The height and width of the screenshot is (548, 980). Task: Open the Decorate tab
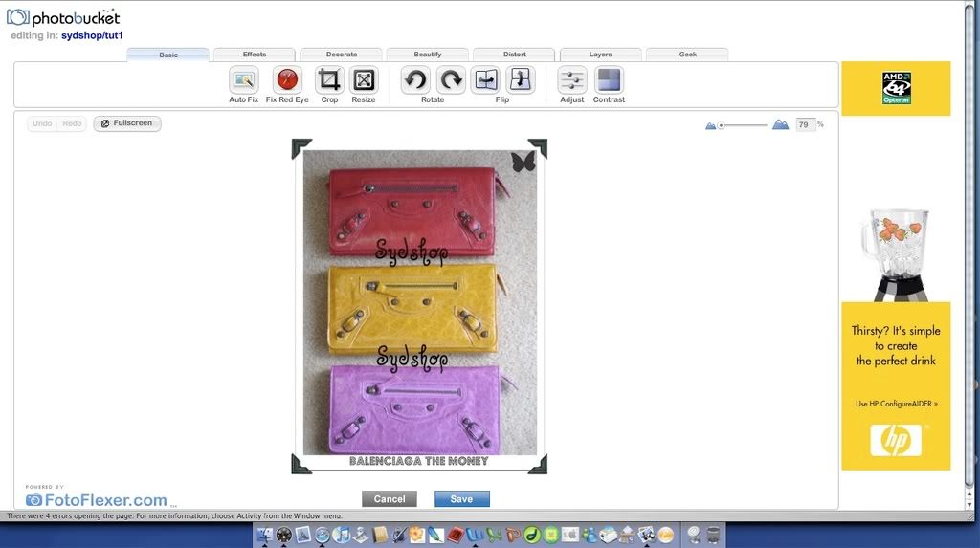pos(342,55)
